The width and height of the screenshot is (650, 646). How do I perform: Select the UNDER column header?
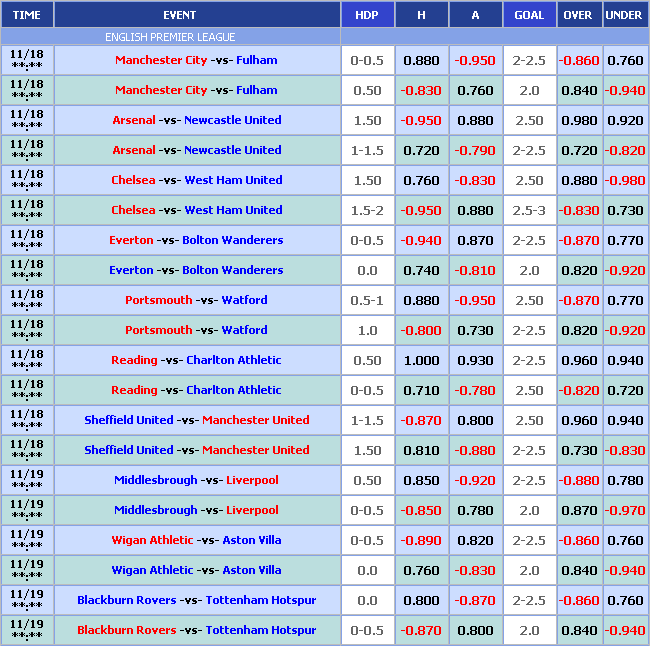point(625,15)
